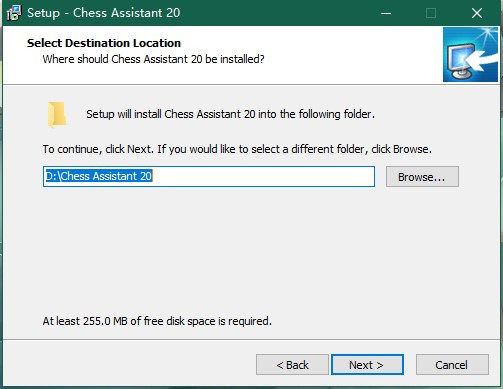The image size is (503, 389).
Task: Click the yellow folder icon
Action: click(57, 115)
